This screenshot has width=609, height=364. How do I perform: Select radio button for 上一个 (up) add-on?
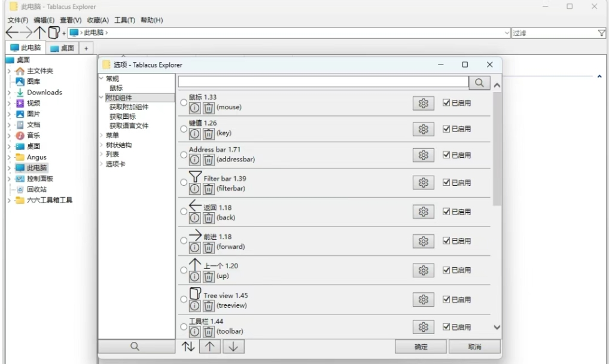point(184,270)
